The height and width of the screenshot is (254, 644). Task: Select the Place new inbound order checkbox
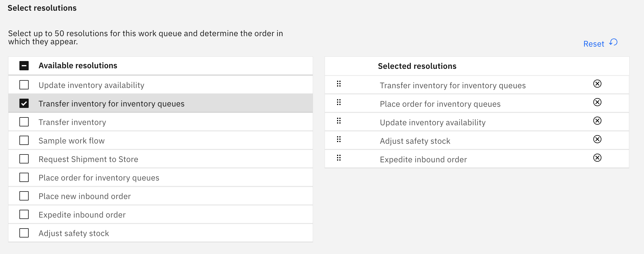click(x=24, y=196)
